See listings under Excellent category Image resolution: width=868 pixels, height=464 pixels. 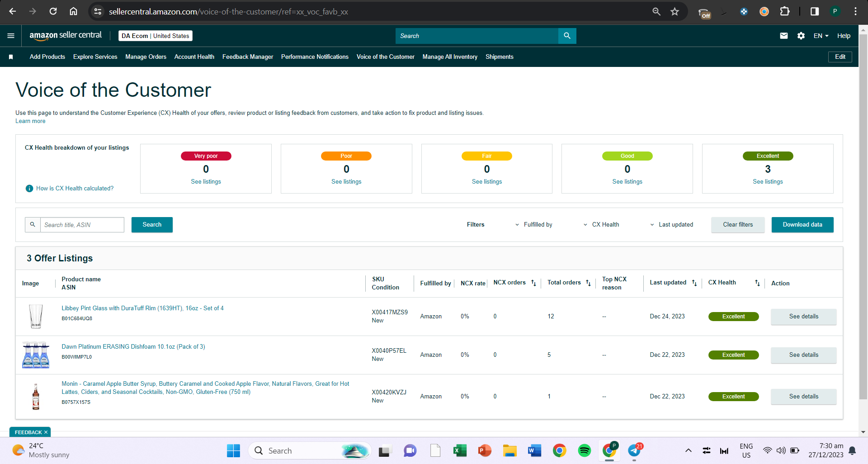[768, 182]
